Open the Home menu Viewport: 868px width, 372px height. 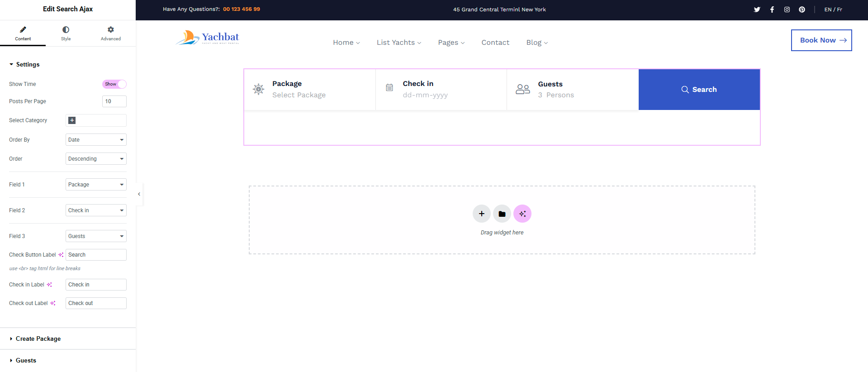[x=346, y=43]
